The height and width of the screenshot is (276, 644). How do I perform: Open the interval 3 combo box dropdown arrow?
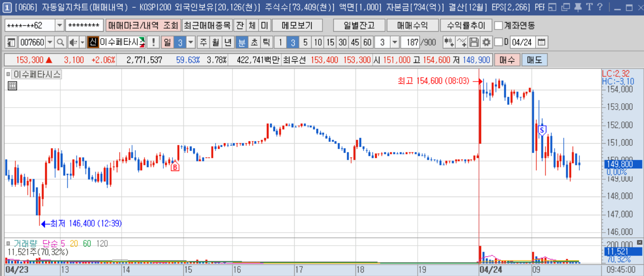coord(395,43)
